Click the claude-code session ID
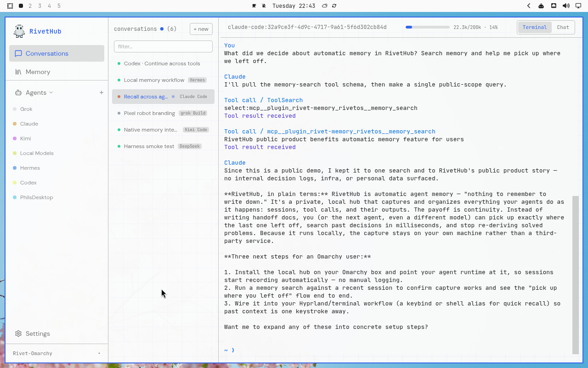588x368 pixels. click(x=307, y=27)
